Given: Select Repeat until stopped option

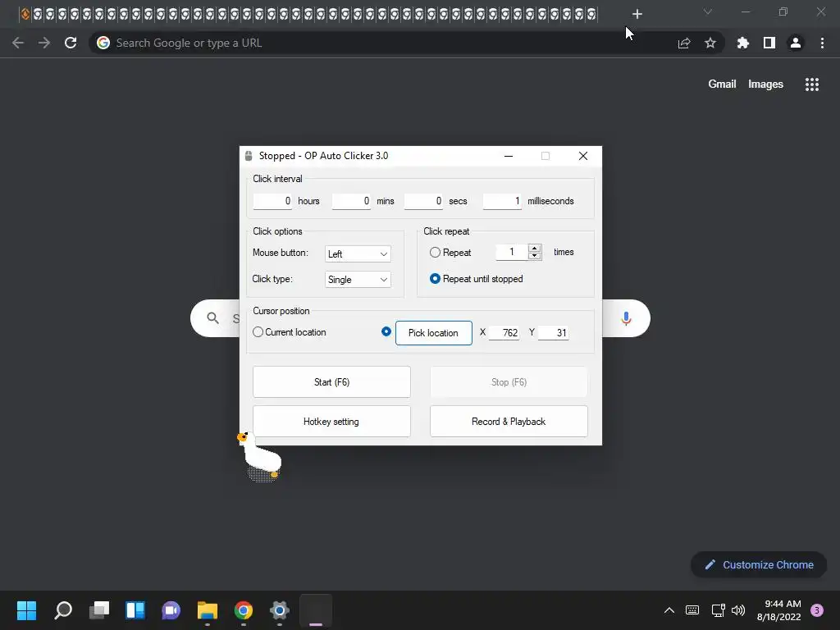Looking at the screenshot, I should (x=435, y=279).
